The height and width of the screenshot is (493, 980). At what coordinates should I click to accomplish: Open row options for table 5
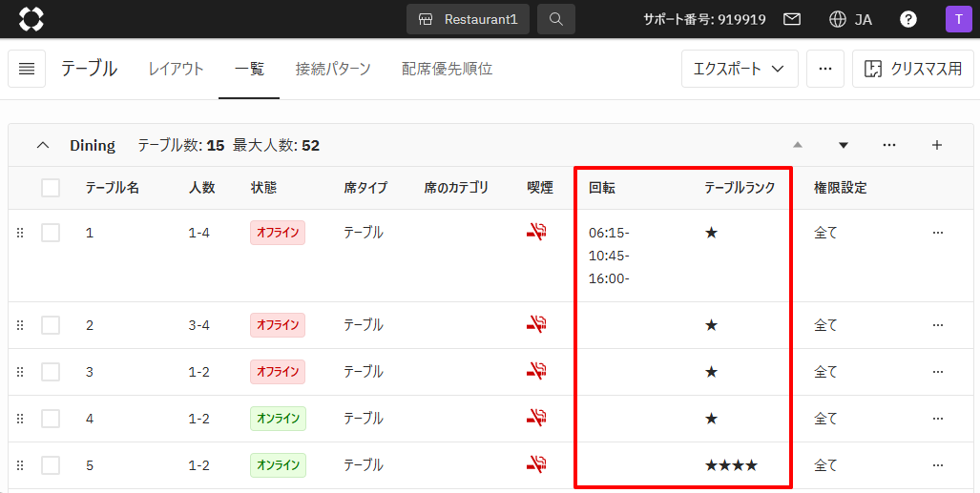pyautogui.click(x=937, y=465)
